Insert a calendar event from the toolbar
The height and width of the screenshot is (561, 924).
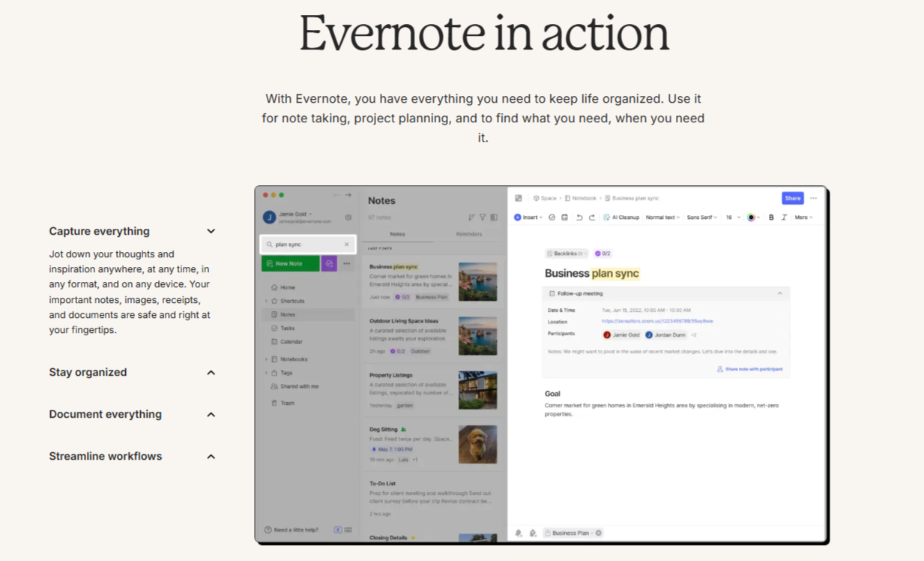(565, 217)
